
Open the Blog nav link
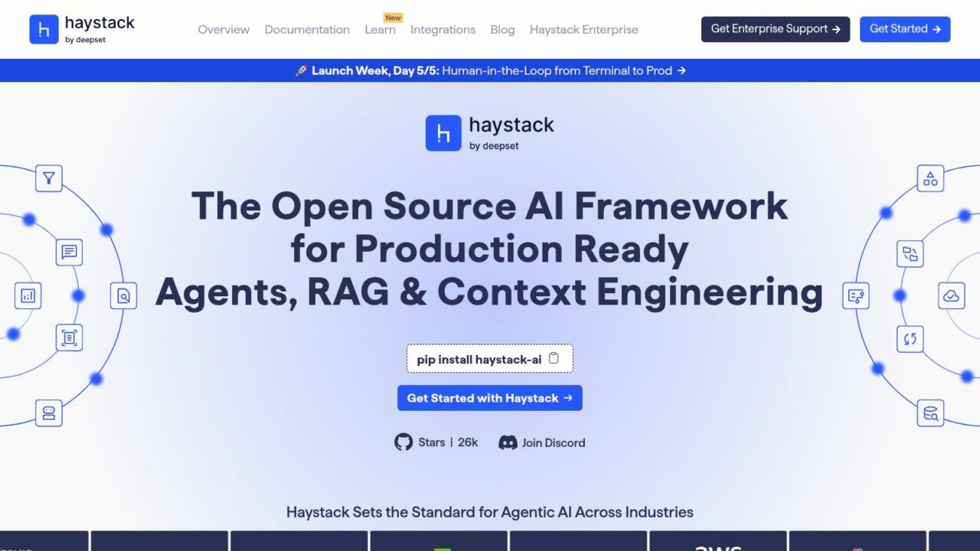point(502,29)
